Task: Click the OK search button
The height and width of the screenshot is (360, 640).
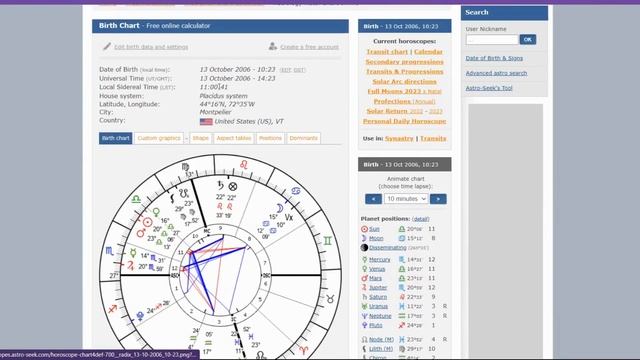Action: 528,40
